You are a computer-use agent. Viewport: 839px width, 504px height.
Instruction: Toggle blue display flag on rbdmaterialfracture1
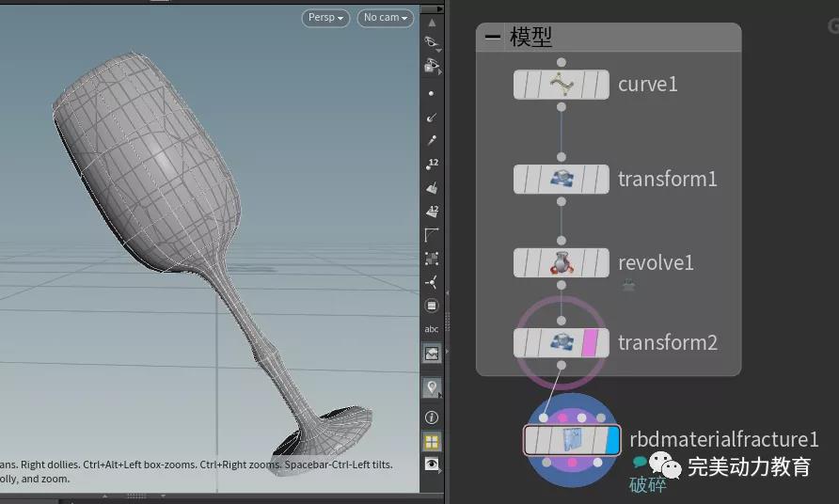coord(613,440)
